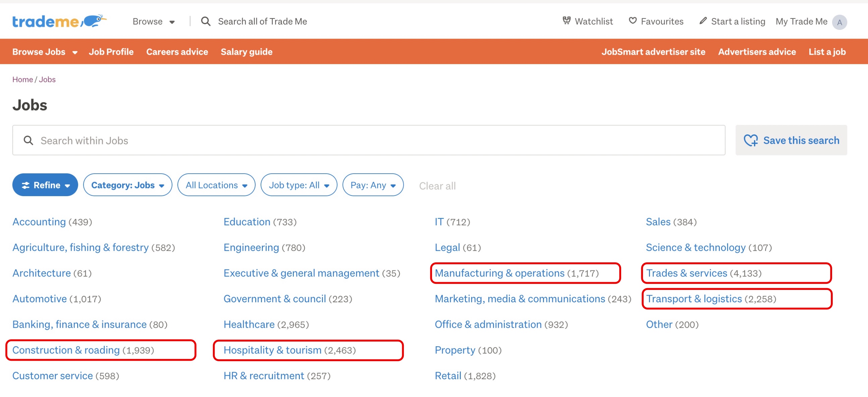
Task: Open the Hospitality & tourism job category
Action: (272, 350)
